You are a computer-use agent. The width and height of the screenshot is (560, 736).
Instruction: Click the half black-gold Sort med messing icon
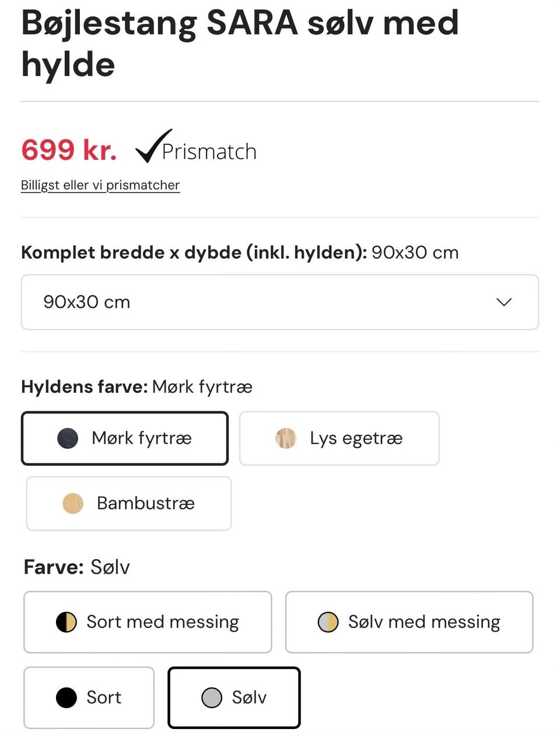point(66,622)
